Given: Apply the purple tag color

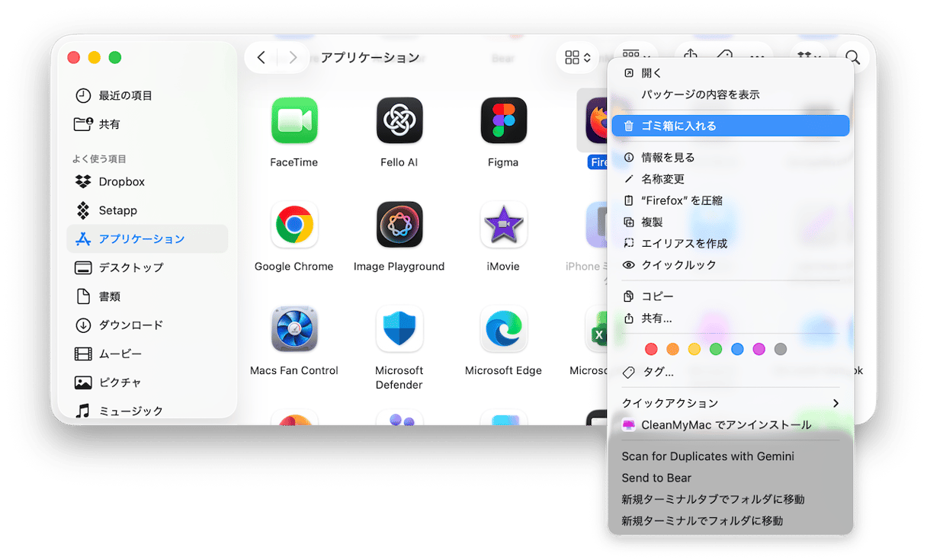Looking at the screenshot, I should [x=759, y=349].
